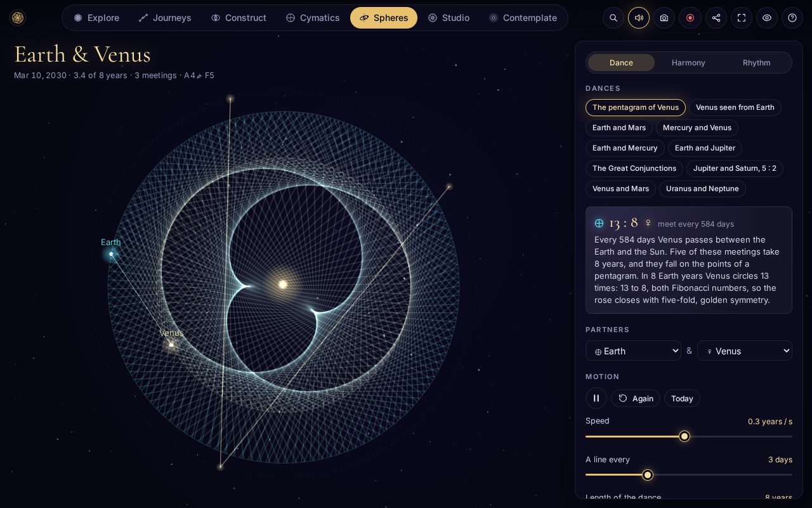The image size is (812, 508).
Task: Open the Explore tab
Action: click(96, 18)
